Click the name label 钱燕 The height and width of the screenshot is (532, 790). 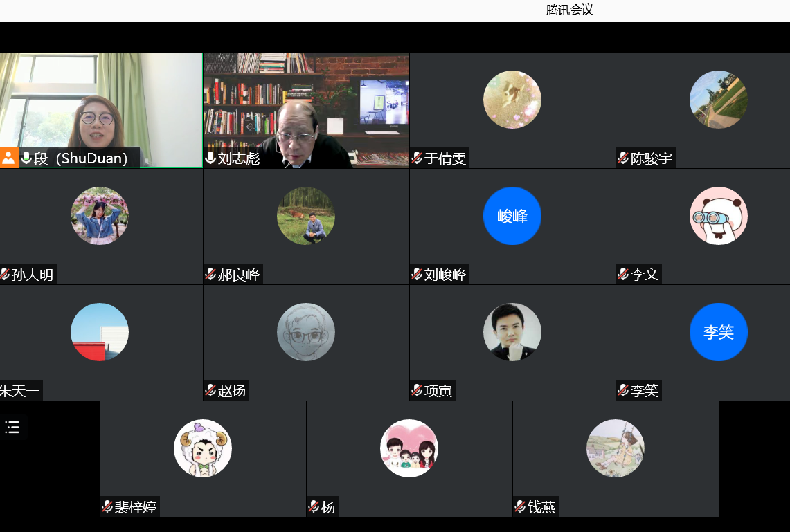coord(541,507)
